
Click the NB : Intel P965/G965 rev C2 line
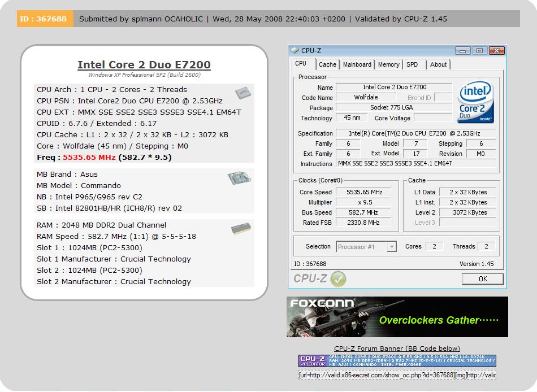pos(89,197)
